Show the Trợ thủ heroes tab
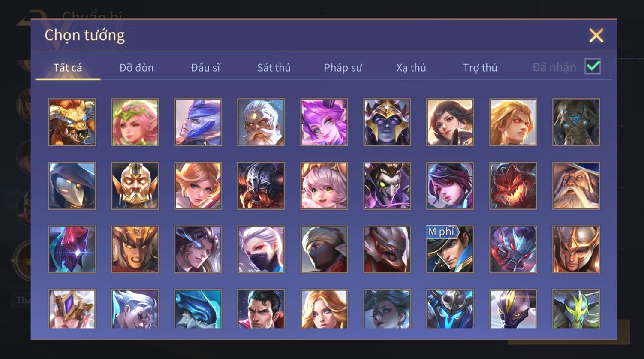This screenshot has height=359, width=644. pyautogui.click(x=480, y=68)
